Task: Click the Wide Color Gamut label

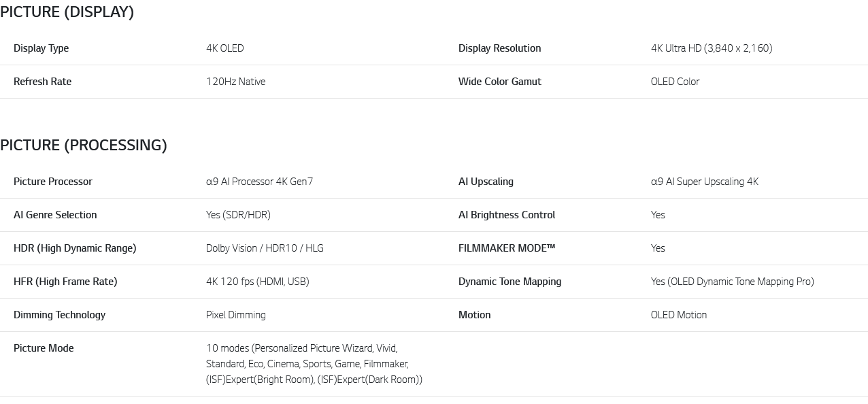Action: [x=499, y=82]
